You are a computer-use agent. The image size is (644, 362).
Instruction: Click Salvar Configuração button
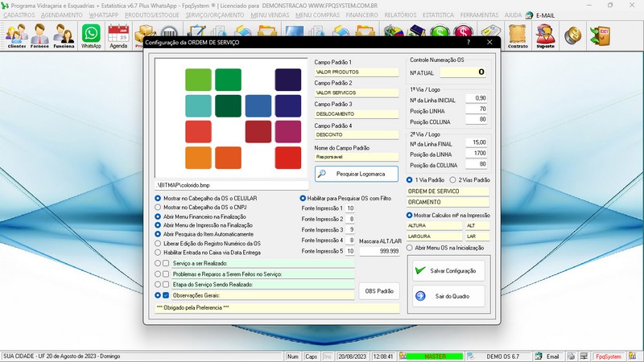pos(448,271)
